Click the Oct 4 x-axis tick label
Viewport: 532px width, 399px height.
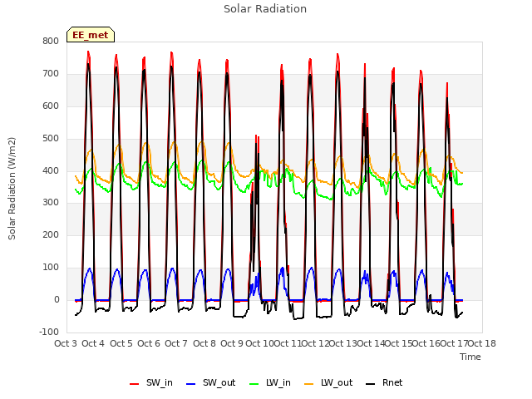(x=93, y=343)
